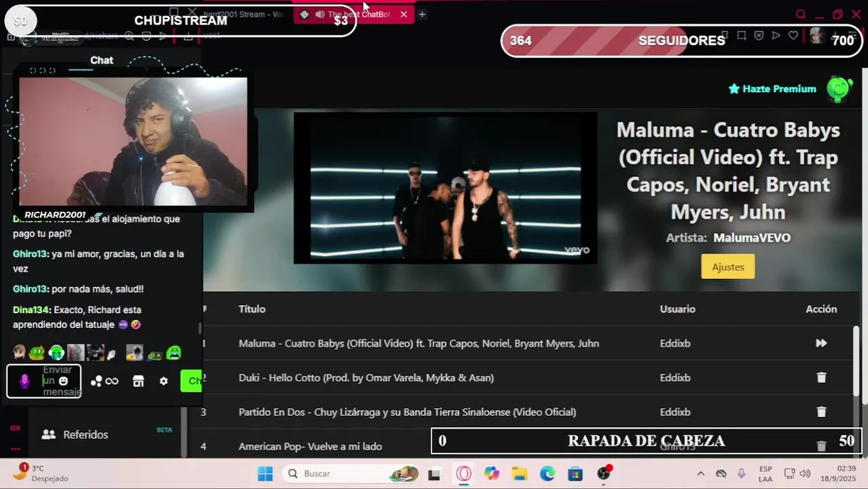Click the MalumaVEVO artist name

752,238
